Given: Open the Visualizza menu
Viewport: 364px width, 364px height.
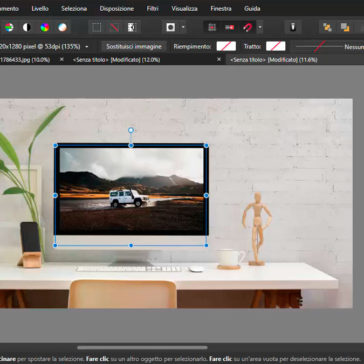Looking at the screenshot, I should tap(184, 9).
